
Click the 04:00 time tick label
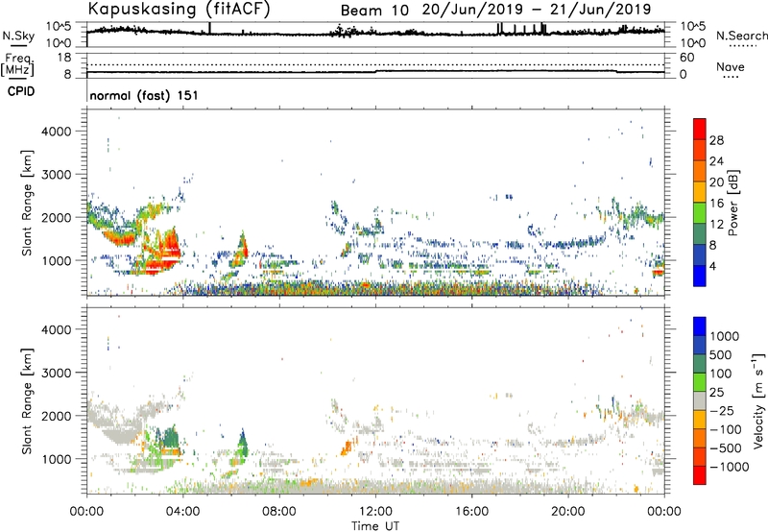click(x=182, y=512)
